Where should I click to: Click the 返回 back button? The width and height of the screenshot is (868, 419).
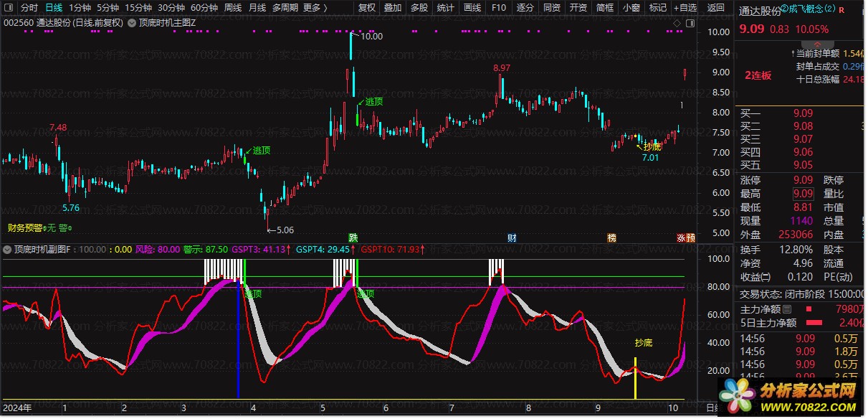716,8
